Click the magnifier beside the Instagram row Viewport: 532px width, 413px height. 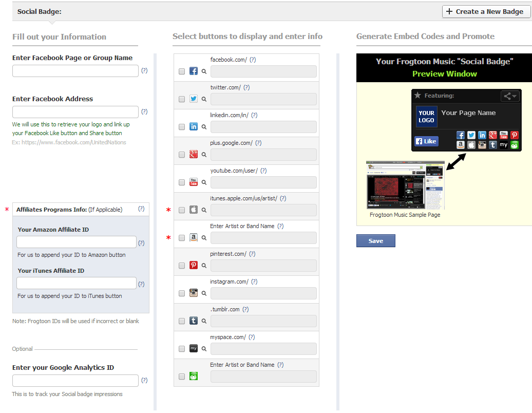point(204,293)
